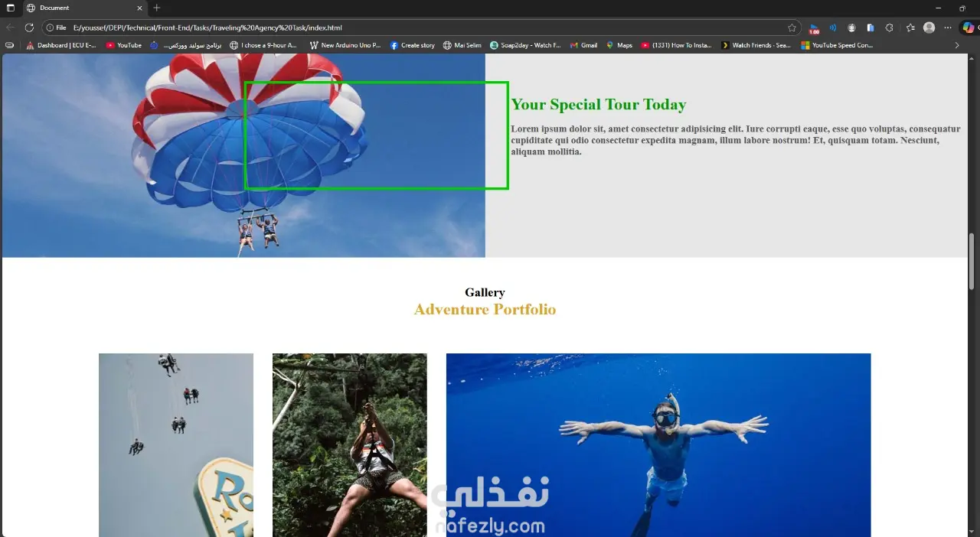
Task: Add this page to favorites star
Action: (x=792, y=28)
